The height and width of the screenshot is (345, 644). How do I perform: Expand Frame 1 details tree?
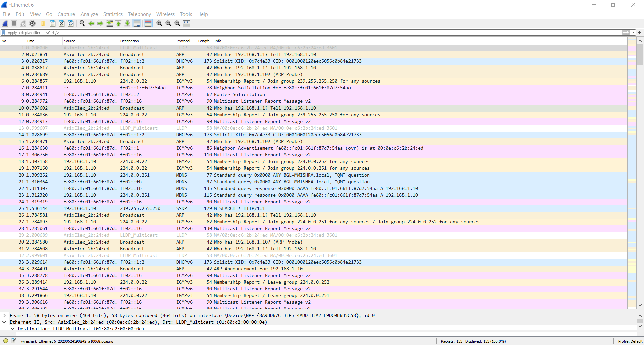click(4, 315)
